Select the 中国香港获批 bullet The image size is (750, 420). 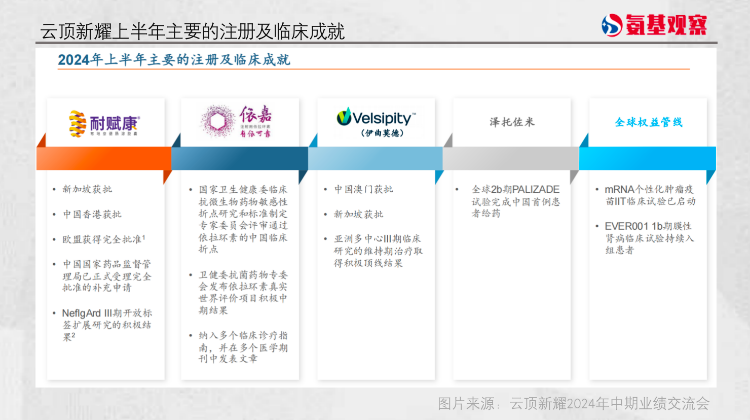pos(92,214)
